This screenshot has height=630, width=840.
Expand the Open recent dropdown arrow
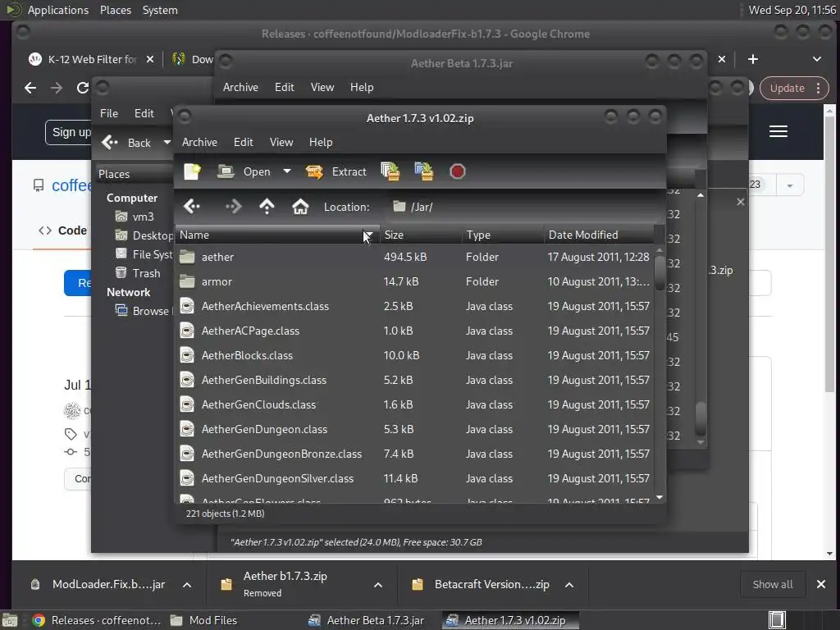point(287,171)
